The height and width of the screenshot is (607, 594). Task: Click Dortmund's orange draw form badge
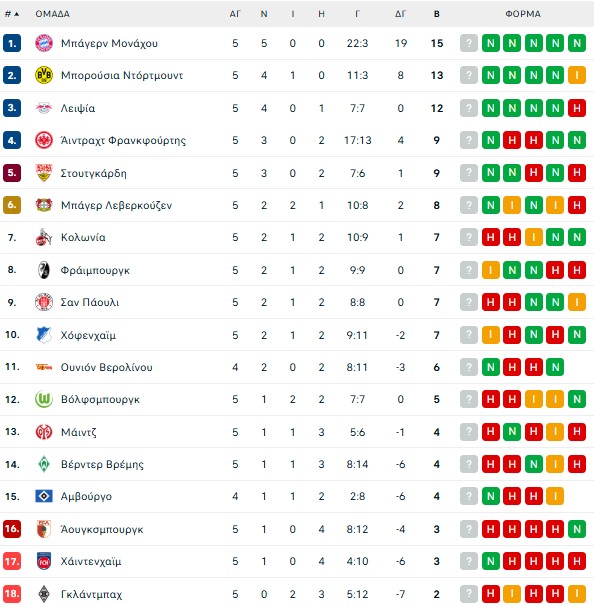pyautogui.click(x=577, y=75)
